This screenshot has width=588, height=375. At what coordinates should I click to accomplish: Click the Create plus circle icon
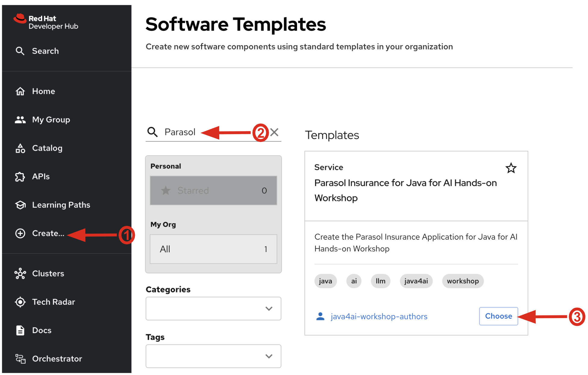pyautogui.click(x=20, y=233)
